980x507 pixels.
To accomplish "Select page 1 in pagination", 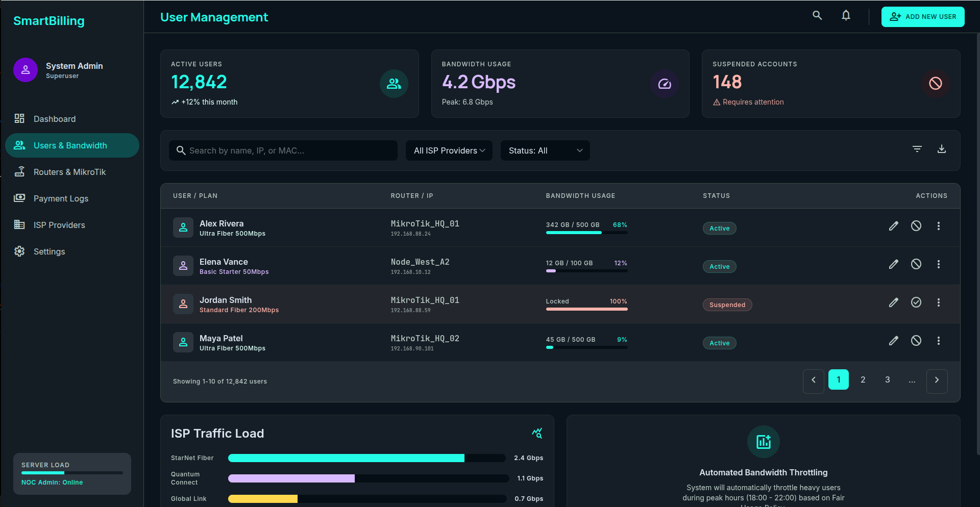I will click(x=839, y=379).
